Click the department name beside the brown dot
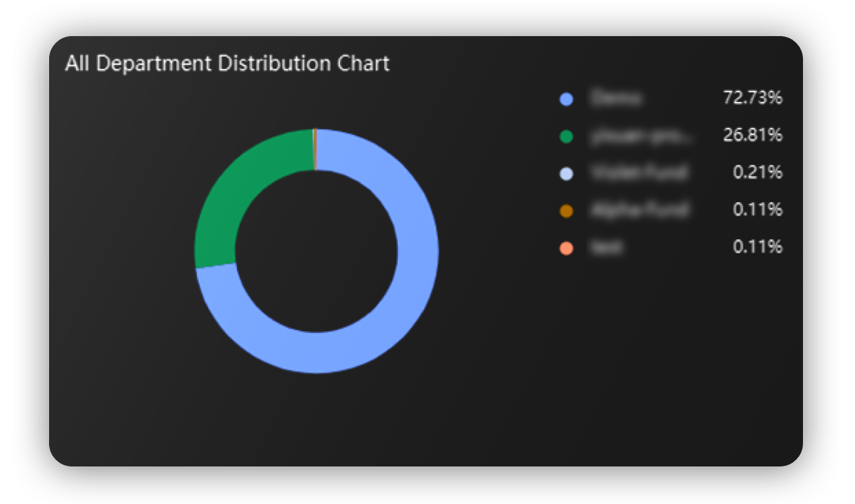 [638, 210]
